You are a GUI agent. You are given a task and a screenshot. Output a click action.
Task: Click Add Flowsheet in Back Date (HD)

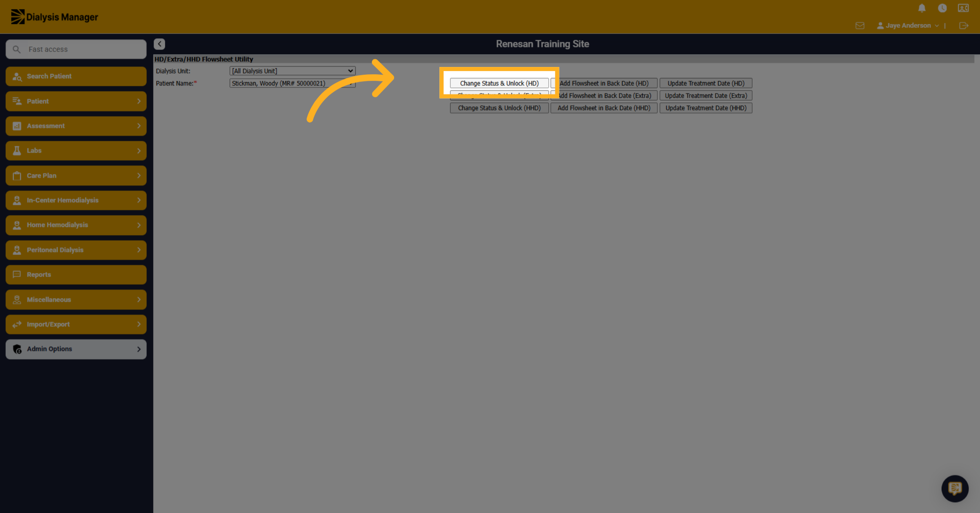[604, 83]
